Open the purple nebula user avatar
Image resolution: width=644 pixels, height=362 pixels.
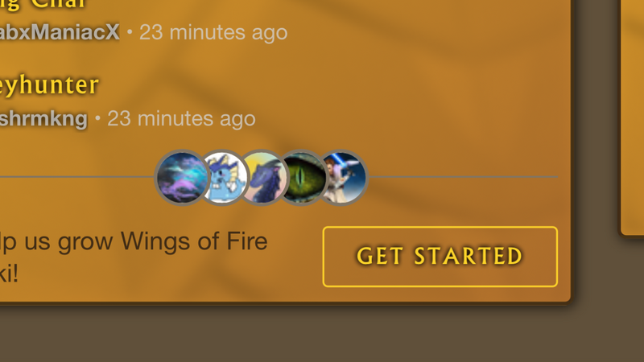pos(182,177)
